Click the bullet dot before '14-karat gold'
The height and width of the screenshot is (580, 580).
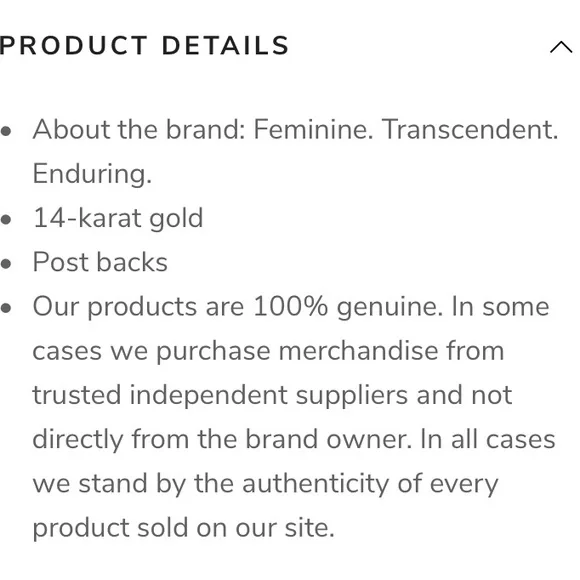point(6,219)
